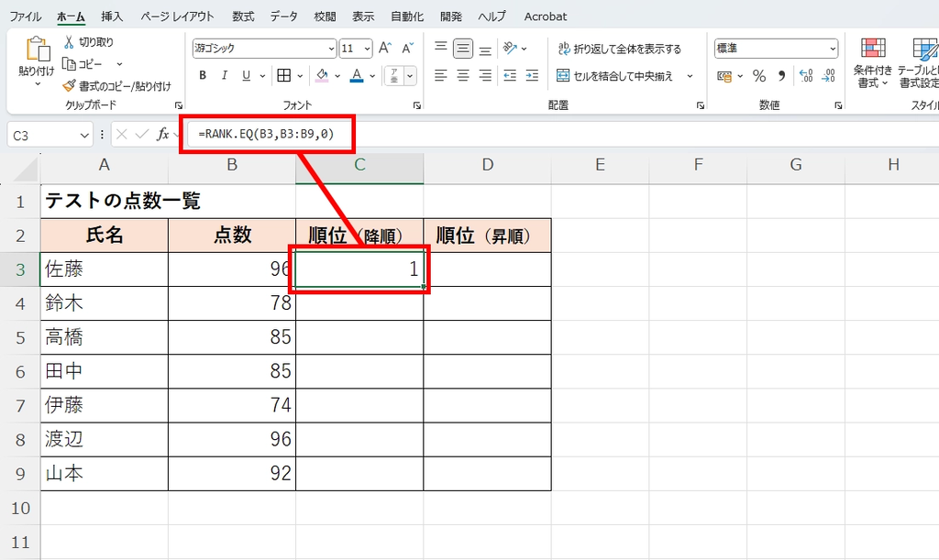Click increase decimal places icon
Screen dimensions: 939x560
807,76
